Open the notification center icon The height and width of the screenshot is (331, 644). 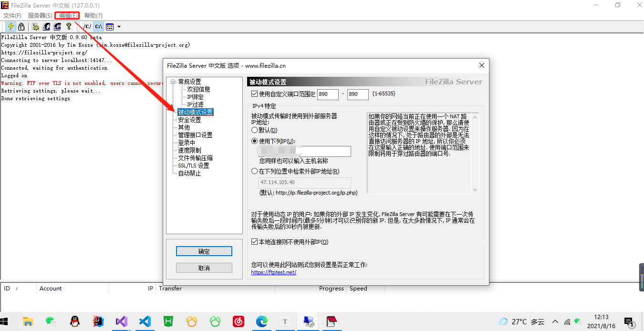pos(629,322)
